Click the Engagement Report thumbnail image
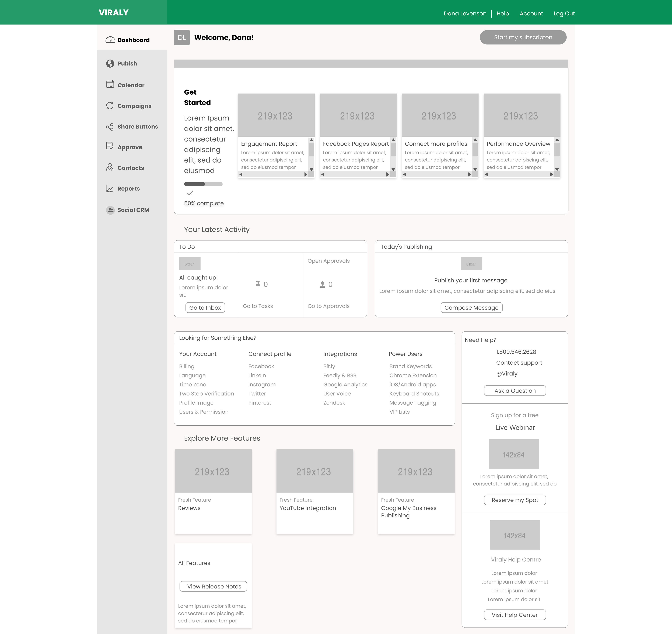Viewport: 672px width, 634px height. [x=276, y=115]
